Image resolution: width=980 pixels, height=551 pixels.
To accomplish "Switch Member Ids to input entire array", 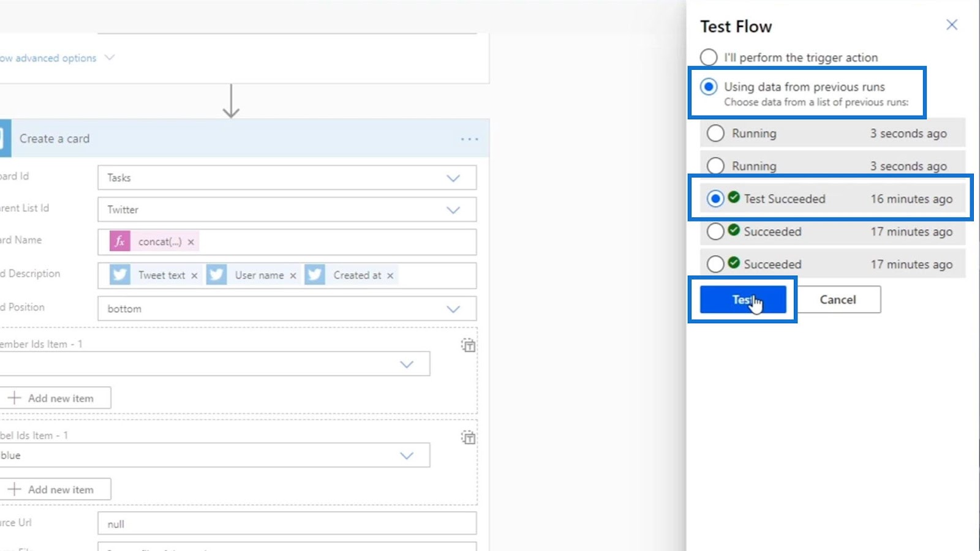I will tap(468, 345).
